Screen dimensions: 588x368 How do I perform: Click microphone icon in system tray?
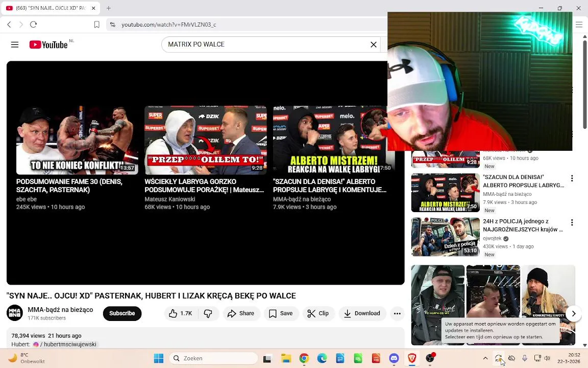(524, 358)
